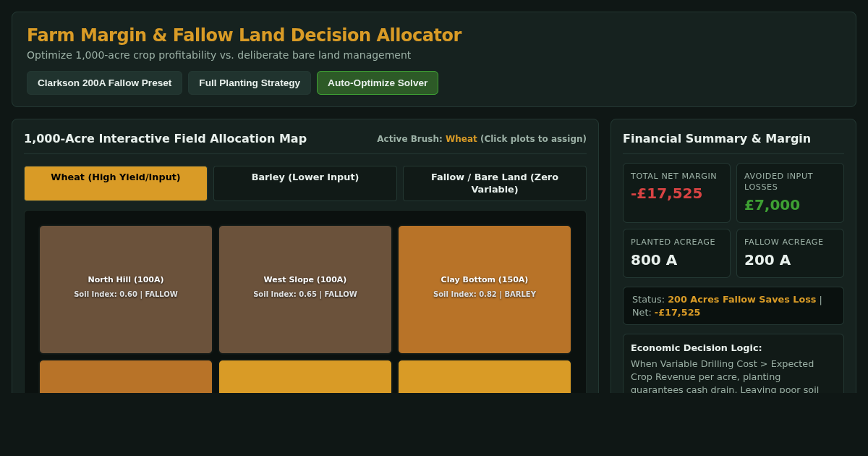
Task: Select the Wheat (High Yield/Input) brush
Action: coord(116,184)
